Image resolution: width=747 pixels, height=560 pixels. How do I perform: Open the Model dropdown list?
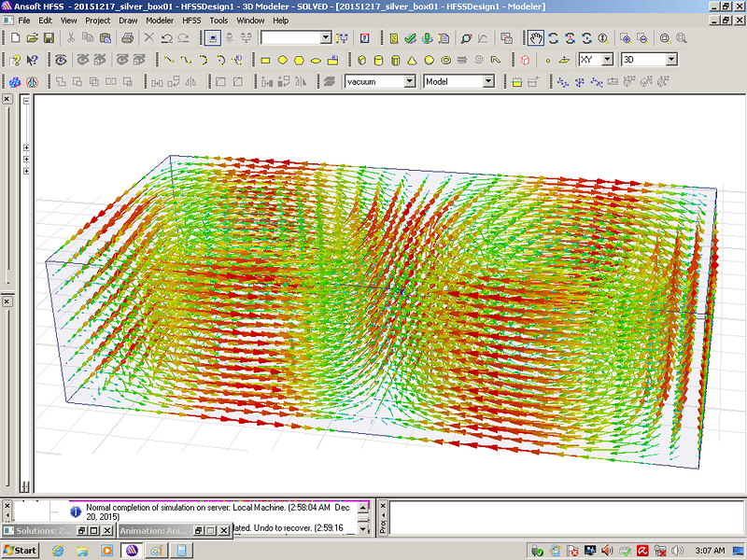(487, 82)
